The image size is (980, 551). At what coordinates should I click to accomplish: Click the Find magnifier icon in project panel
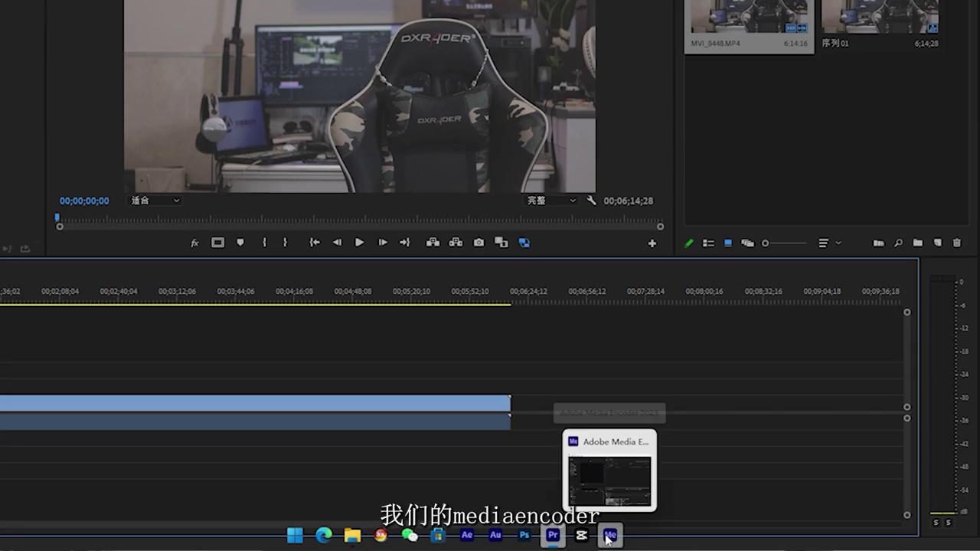898,243
